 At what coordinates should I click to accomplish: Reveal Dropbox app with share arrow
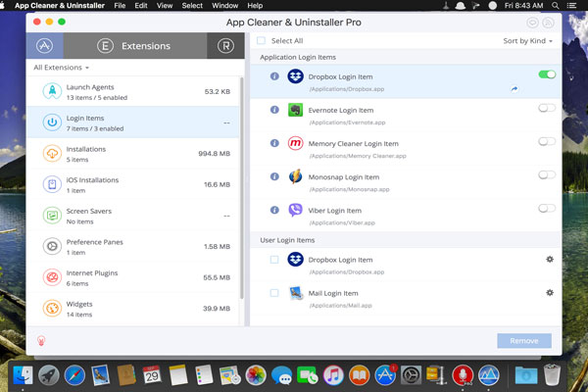pos(514,89)
